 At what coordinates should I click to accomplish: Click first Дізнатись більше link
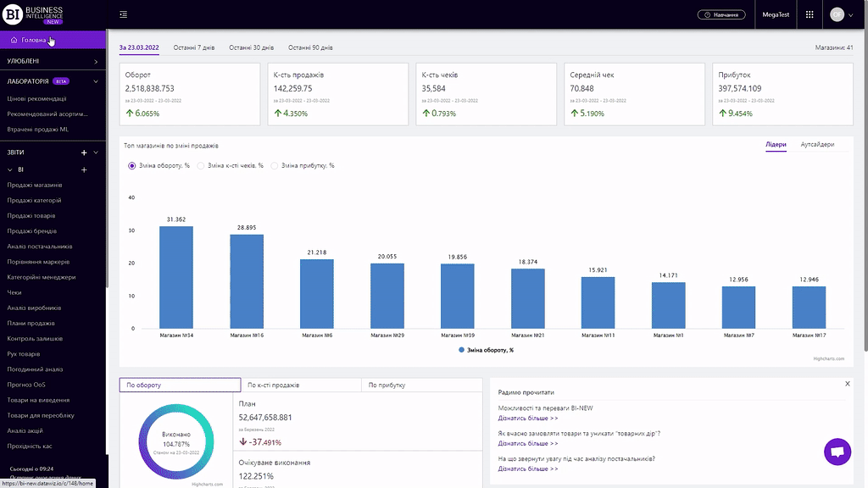[527, 418]
